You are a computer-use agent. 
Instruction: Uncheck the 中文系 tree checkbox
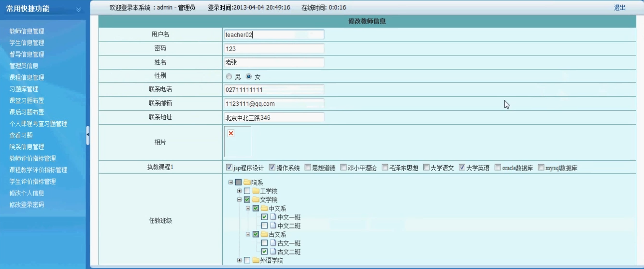click(x=256, y=208)
